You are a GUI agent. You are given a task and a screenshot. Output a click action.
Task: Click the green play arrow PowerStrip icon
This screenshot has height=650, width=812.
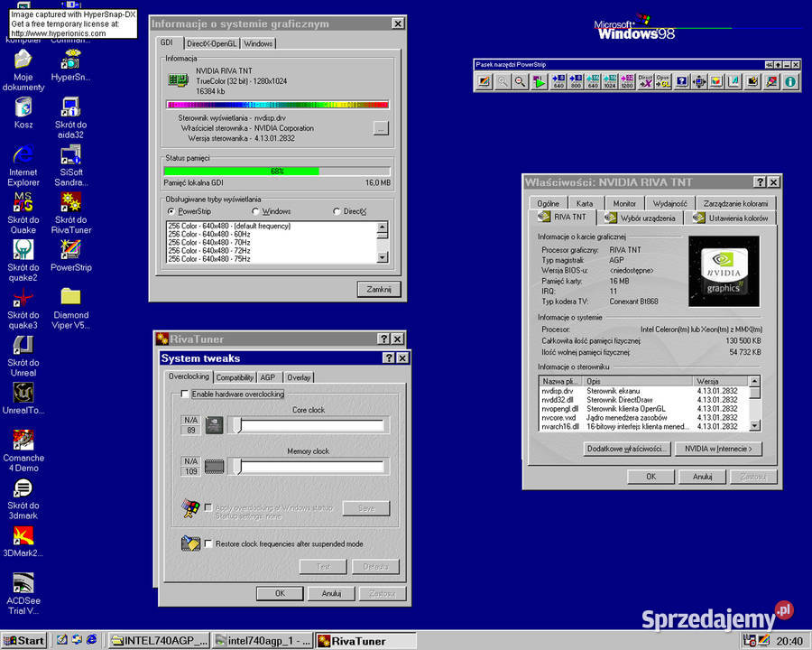pyautogui.click(x=539, y=82)
